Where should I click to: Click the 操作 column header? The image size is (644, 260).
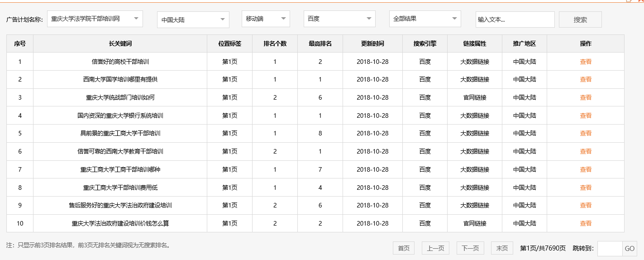pyautogui.click(x=586, y=43)
